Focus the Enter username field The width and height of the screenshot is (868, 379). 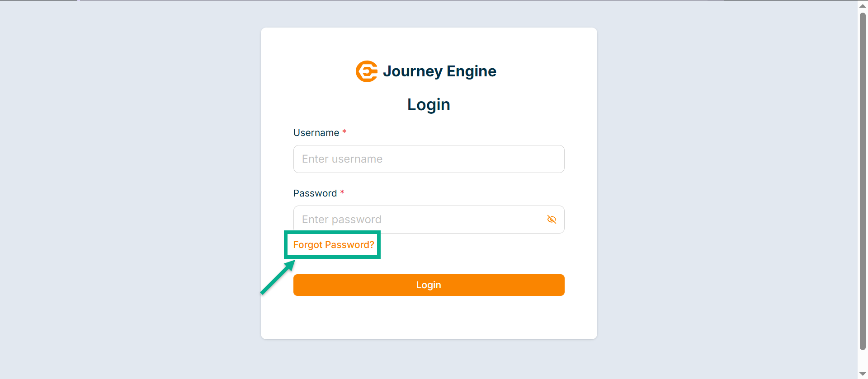[x=429, y=159]
